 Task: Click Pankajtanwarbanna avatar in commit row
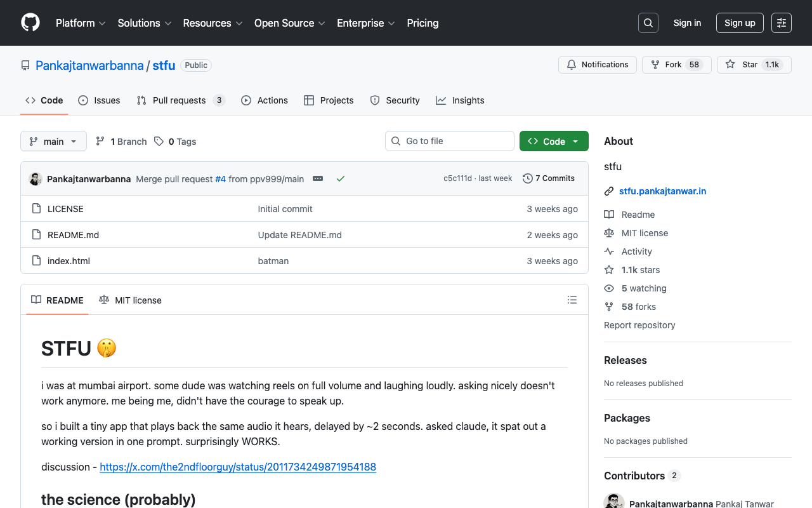click(36, 179)
